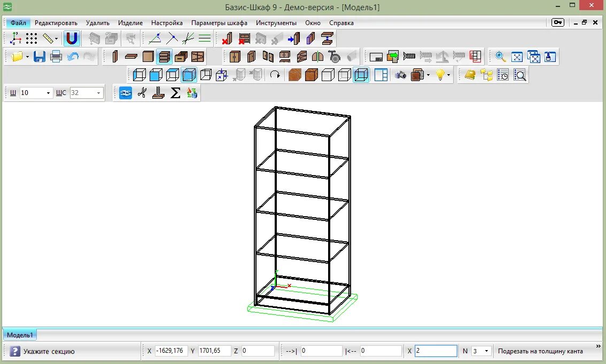Click the split viewports layout icon
The height and width of the screenshot is (364, 606).
[381, 75]
